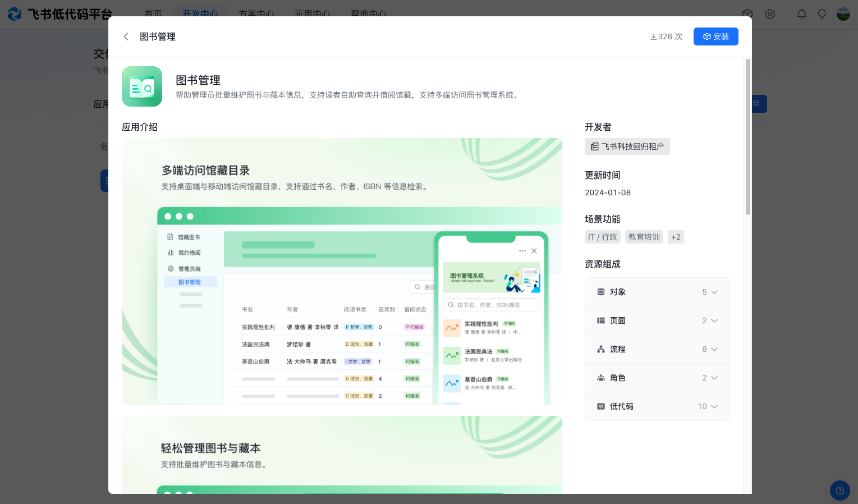
Task: Select the 教育培训 scenario tag
Action: pos(644,237)
